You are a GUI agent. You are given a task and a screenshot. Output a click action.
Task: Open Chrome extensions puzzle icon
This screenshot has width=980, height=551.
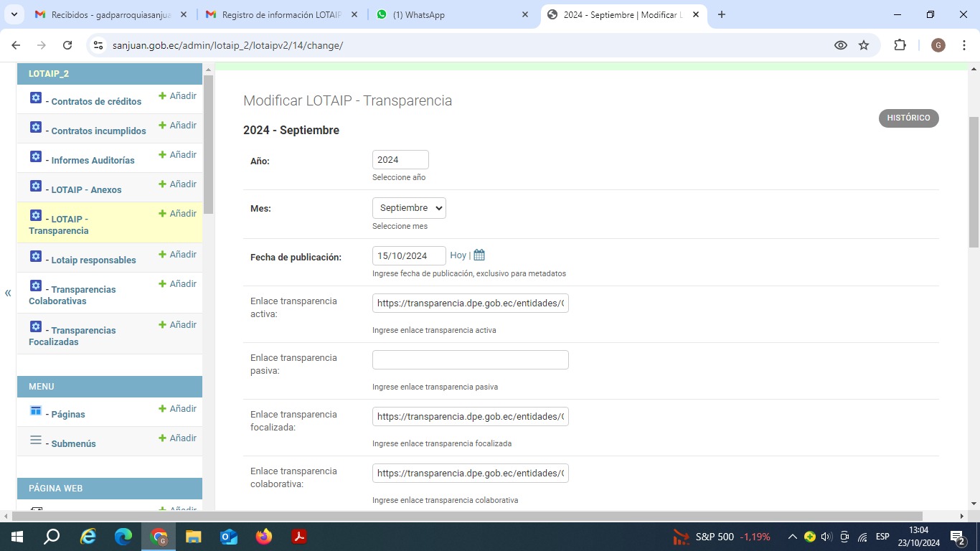(x=900, y=45)
